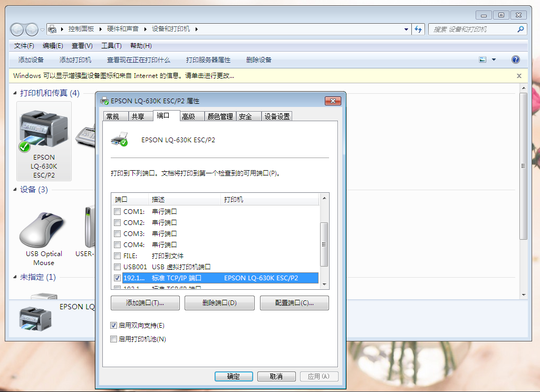Switch to the 设备设置 tab
Screen dimensions: 540x392
pos(277,116)
